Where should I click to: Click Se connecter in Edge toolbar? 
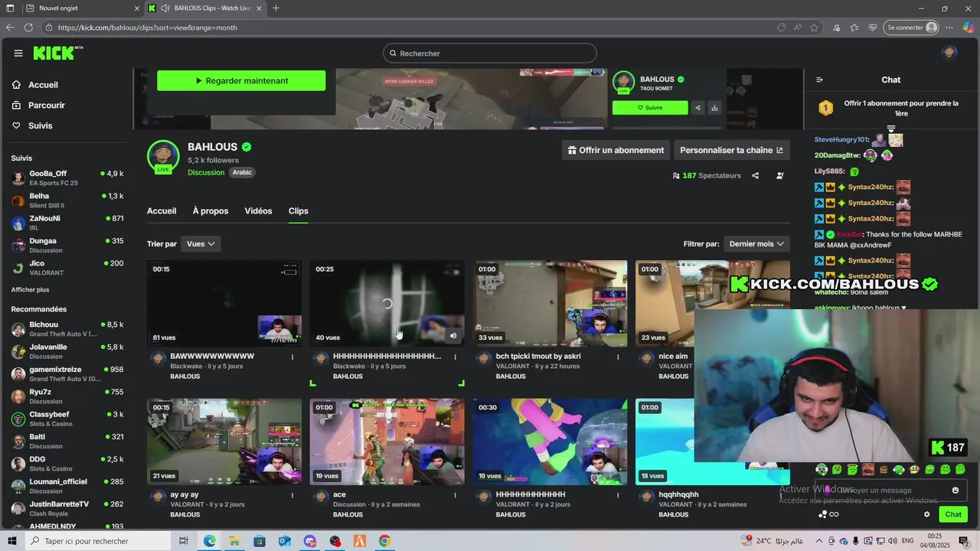point(911,28)
